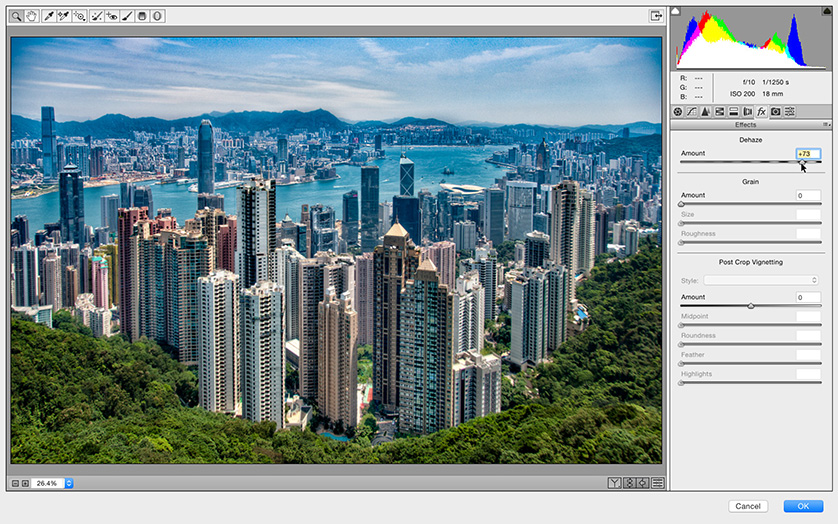
Task: Switch to the Camera Calibration tab
Action: click(775, 111)
